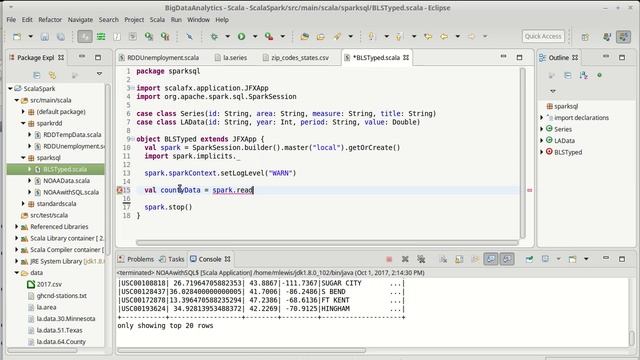Screen dimensions: 640x360
Task: Click Remove All Terminated Launches icon
Action: coord(421,259)
